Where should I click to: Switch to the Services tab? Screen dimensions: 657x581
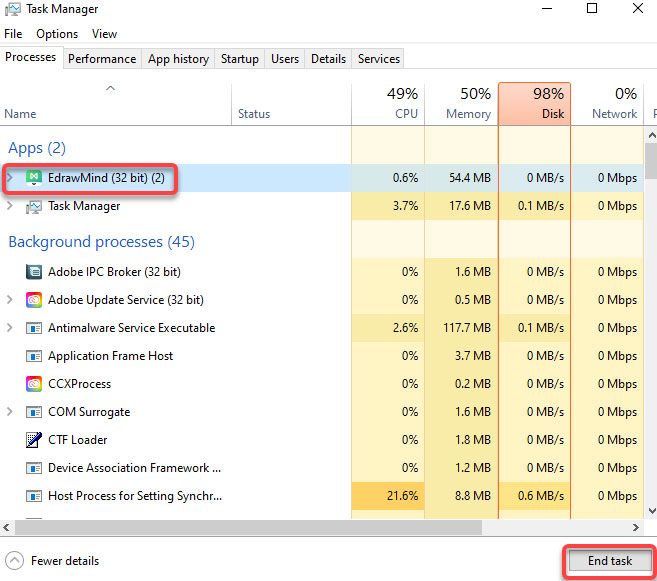pyautogui.click(x=379, y=59)
